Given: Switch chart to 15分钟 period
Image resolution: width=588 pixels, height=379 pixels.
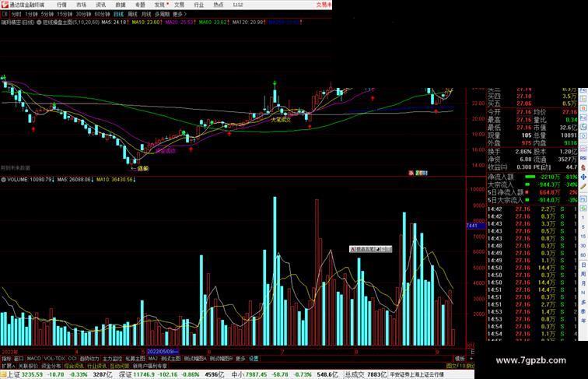Looking at the screenshot, I should pos(65,14).
